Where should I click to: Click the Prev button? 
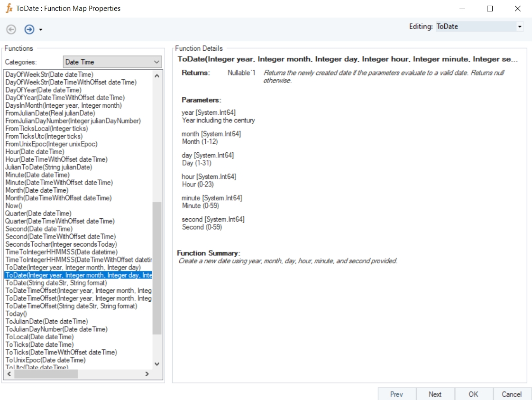396,394
